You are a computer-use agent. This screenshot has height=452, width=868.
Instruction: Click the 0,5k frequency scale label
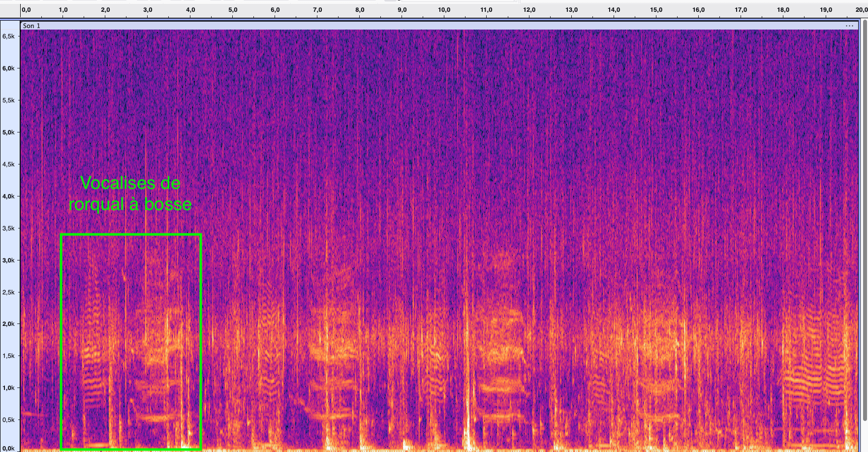point(8,420)
